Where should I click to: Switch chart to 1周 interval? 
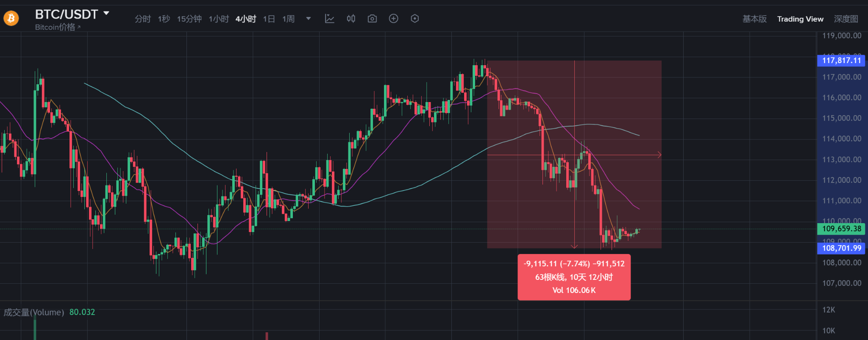coord(289,19)
